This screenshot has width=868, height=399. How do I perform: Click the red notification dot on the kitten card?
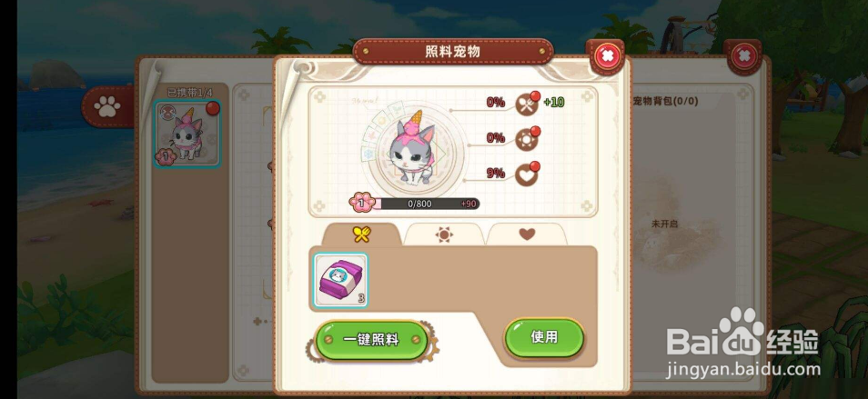tap(213, 108)
